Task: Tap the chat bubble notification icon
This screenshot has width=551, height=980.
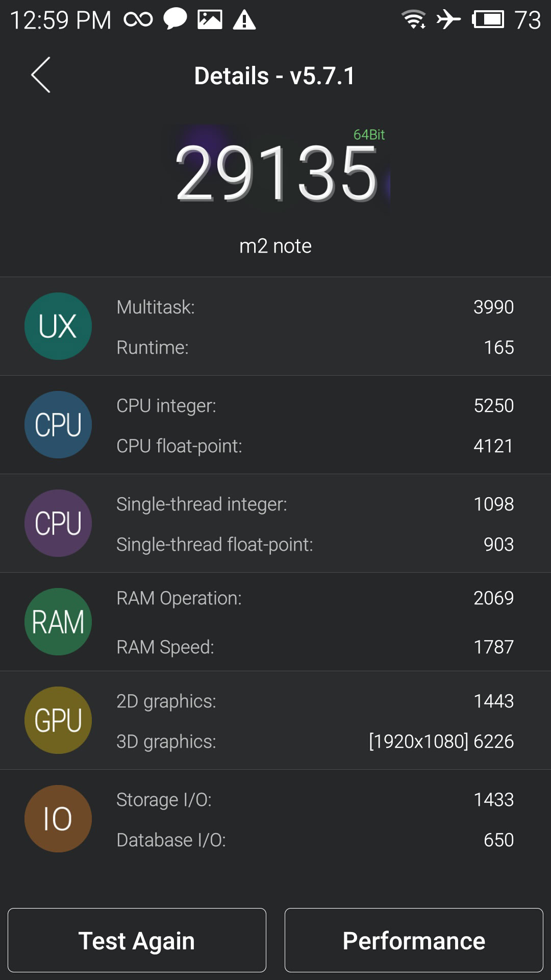Action: pyautogui.click(x=175, y=20)
